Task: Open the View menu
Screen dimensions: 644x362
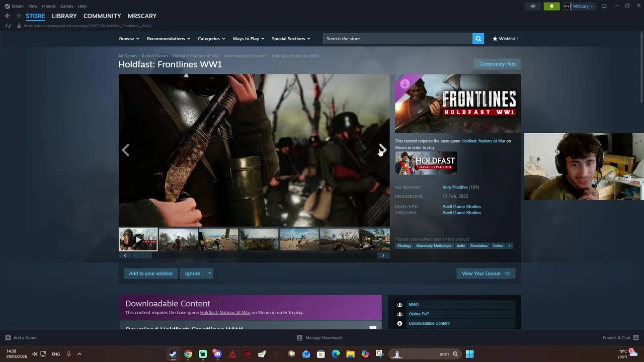Action: click(x=33, y=6)
